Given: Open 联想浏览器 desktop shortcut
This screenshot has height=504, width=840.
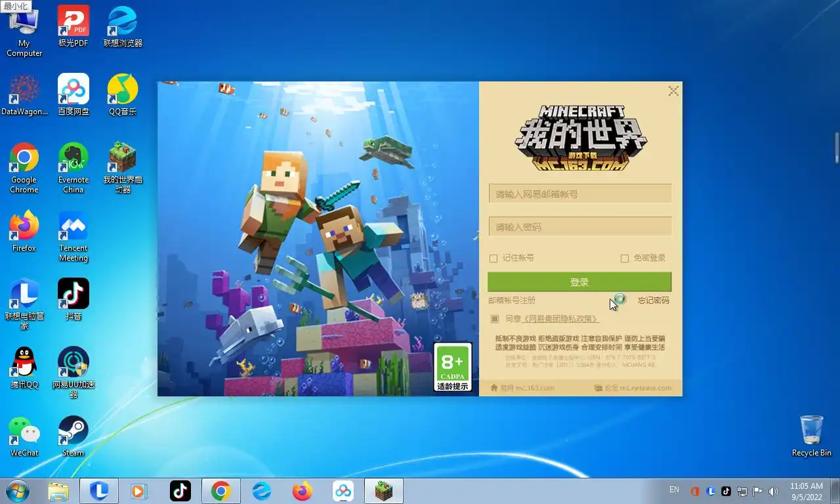Looking at the screenshot, I should coord(123,26).
